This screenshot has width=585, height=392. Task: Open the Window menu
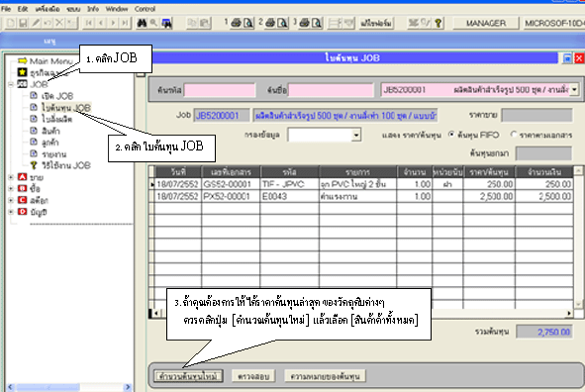pyautogui.click(x=117, y=9)
